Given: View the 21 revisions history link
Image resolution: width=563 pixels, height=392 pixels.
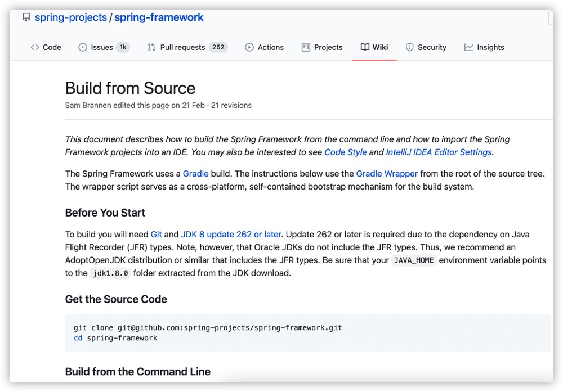Looking at the screenshot, I should 231,105.
